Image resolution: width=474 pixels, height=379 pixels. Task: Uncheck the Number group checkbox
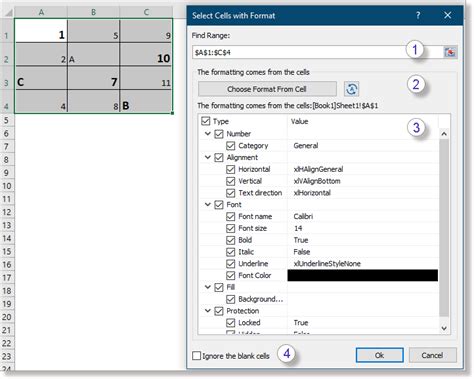(x=219, y=134)
